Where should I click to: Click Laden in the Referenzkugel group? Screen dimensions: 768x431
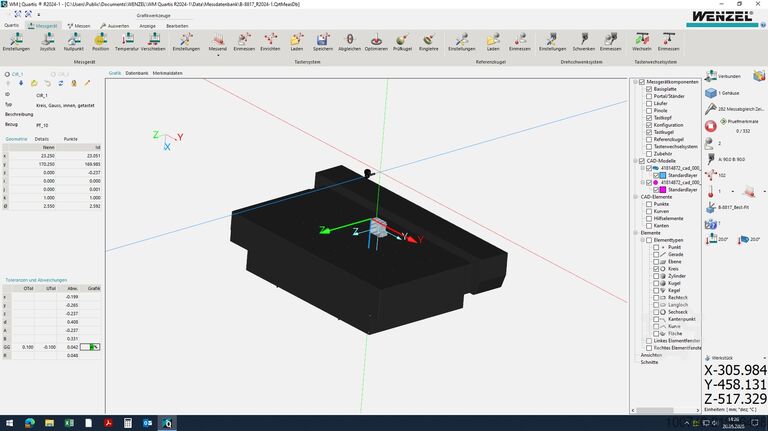(493, 42)
